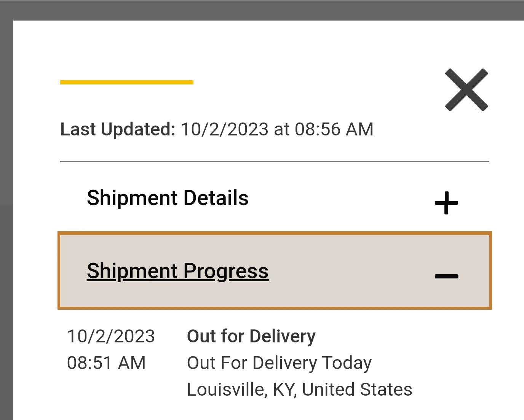Select the 08:56 AM last updated timestamp
Image resolution: width=524 pixels, height=420 pixels.
click(x=334, y=129)
